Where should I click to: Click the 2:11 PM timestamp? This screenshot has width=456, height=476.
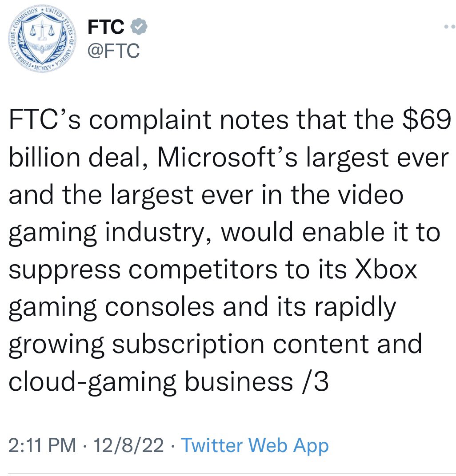click(x=42, y=445)
